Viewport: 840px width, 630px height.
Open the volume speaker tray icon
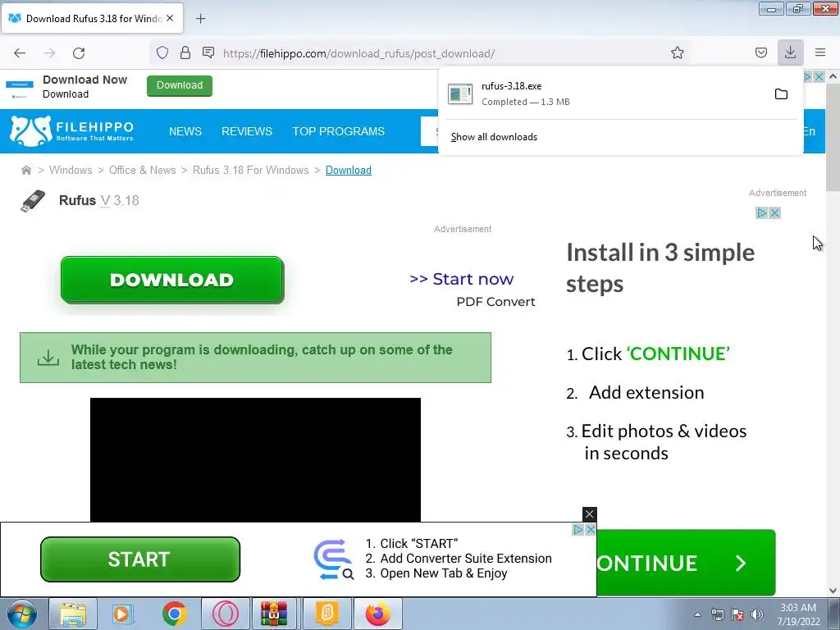pos(757,614)
